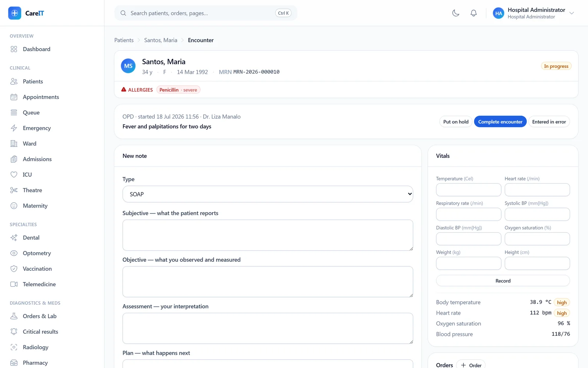Focus the Search patients, orders, pages field
Viewport: 588px width, 368px height.
pos(206,13)
